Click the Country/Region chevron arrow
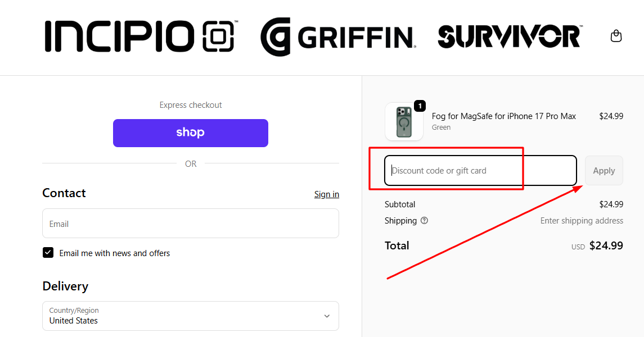 pyautogui.click(x=326, y=316)
